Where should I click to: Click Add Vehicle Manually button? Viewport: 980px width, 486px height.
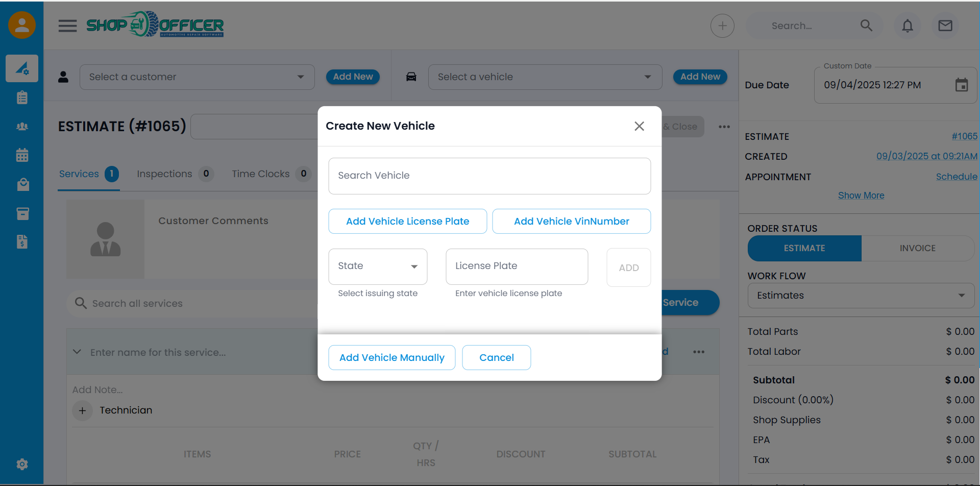tap(391, 358)
